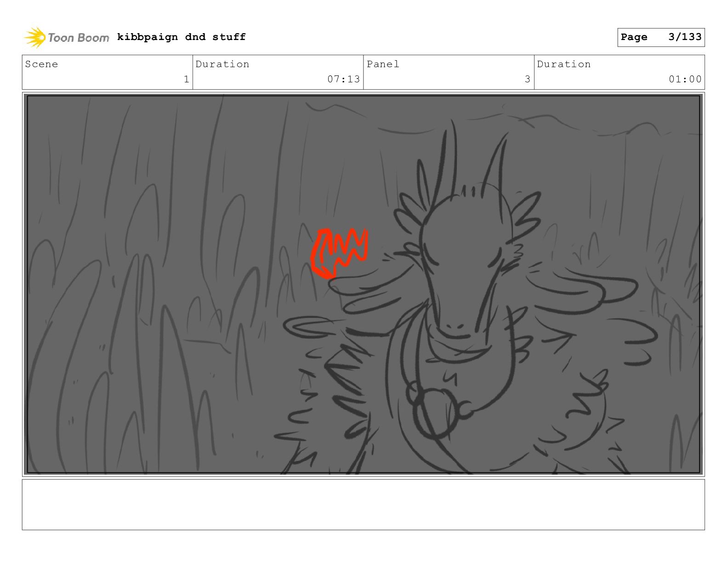The image size is (728, 563).
Task: Click the panel duration value '01:00'
Action: tap(685, 79)
